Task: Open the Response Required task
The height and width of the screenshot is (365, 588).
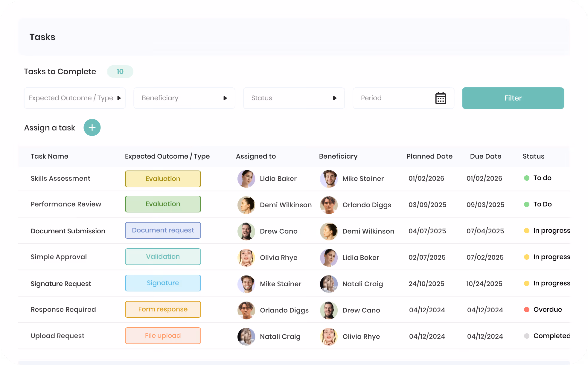Action: (63, 310)
